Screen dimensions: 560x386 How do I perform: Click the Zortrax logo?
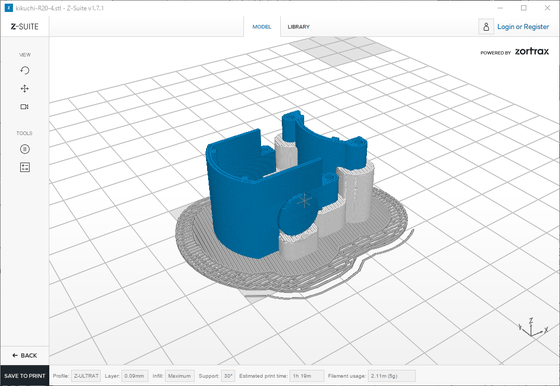tap(532, 51)
